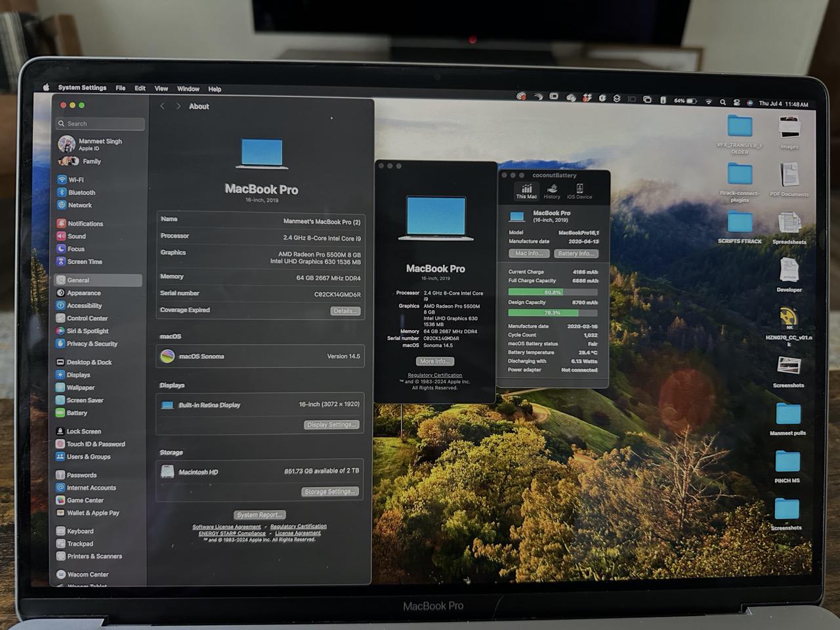Select Screen Saver in the sidebar
This screenshot has height=630, width=840.
point(79,400)
